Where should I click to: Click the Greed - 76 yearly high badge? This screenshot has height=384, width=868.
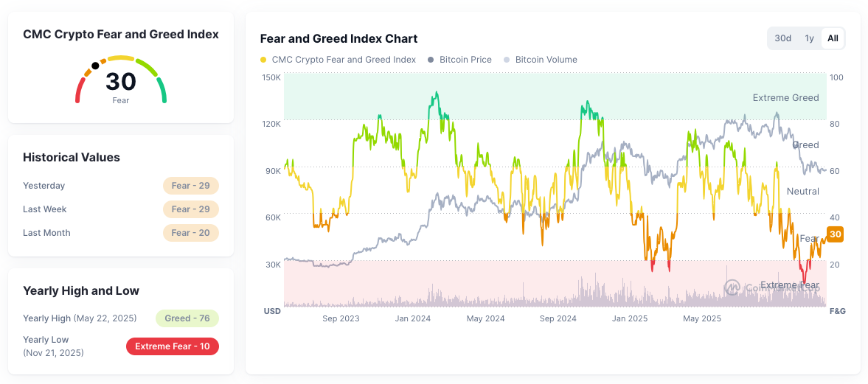pyautogui.click(x=187, y=318)
